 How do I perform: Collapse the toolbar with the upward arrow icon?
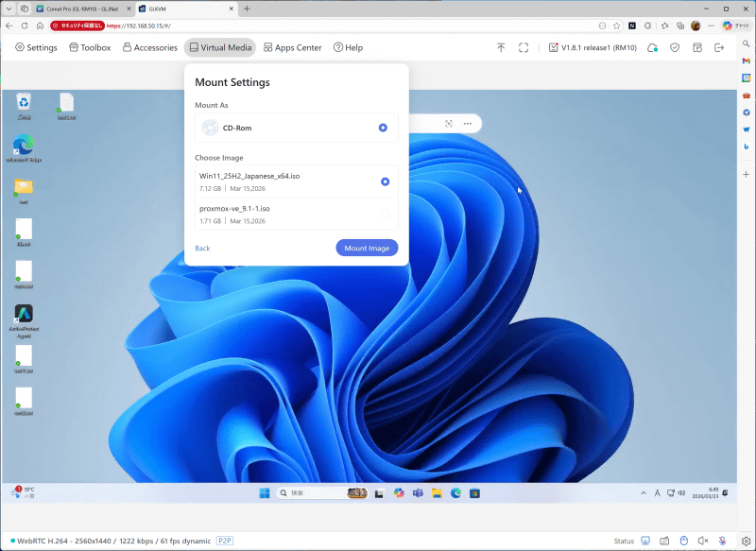501,47
